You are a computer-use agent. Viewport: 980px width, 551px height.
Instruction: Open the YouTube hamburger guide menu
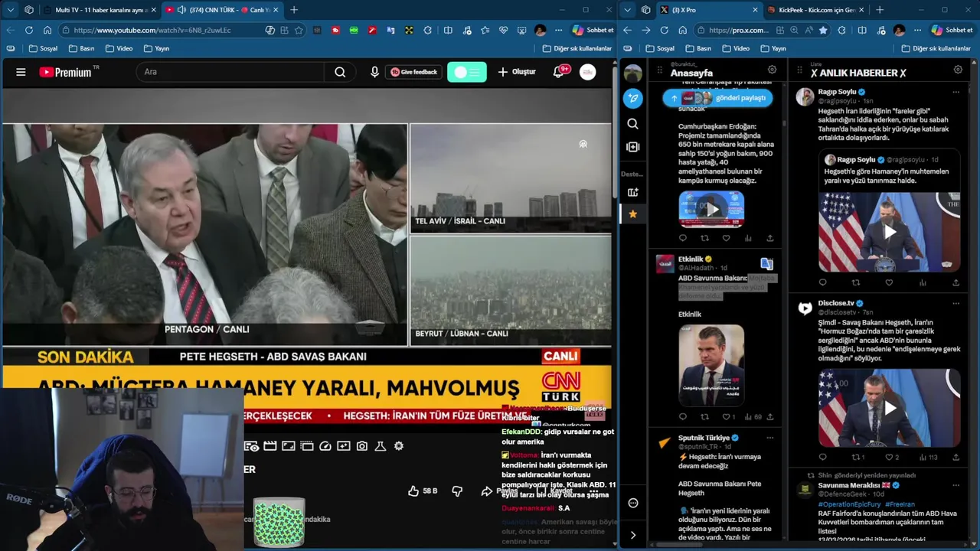(21, 72)
